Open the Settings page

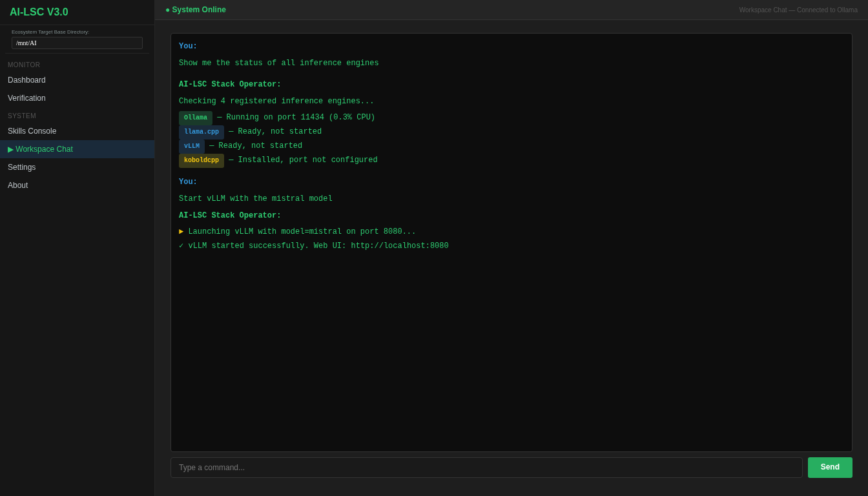[x=77, y=167]
